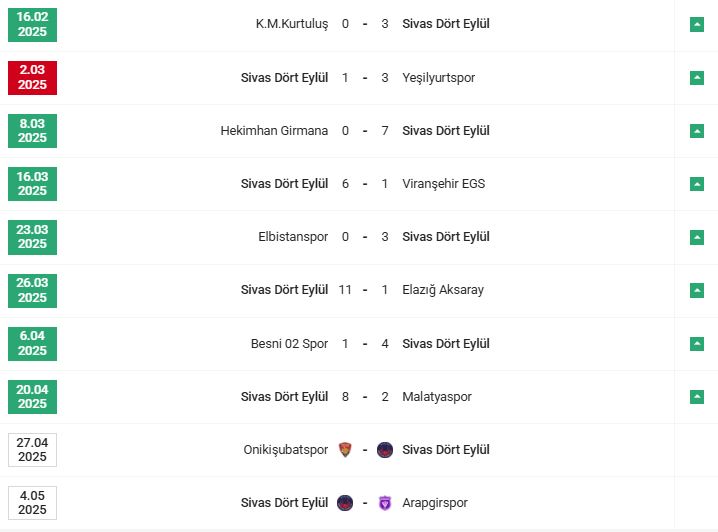Expand the Elazığ Aksaray match details arrow
Screen dimensions: 718x532
pos(697,290)
